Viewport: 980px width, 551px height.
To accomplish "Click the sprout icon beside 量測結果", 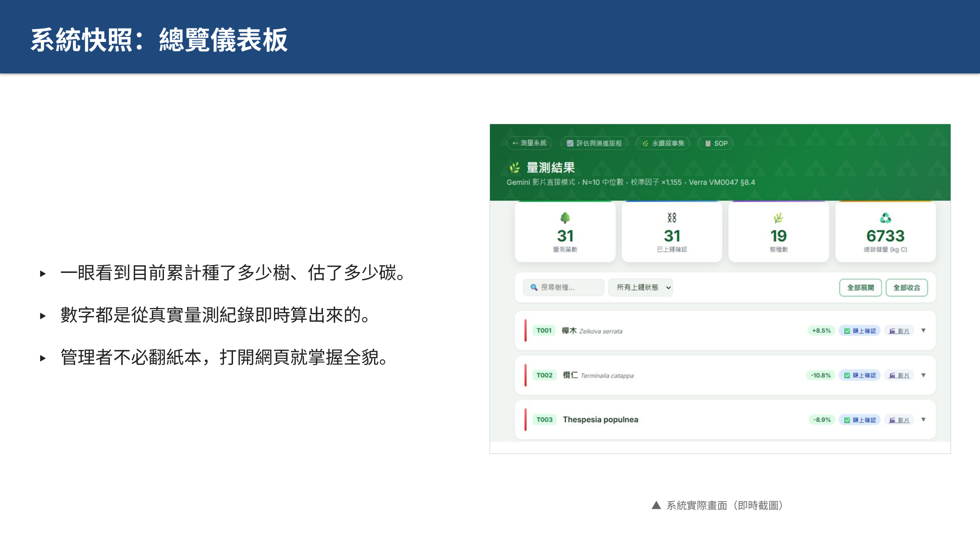I will pos(514,168).
